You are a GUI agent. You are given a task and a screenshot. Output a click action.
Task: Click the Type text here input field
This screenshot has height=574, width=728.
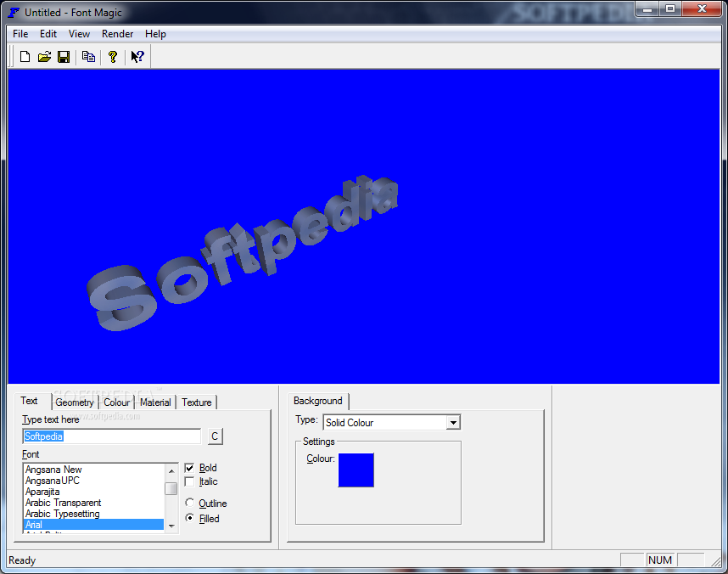111,436
